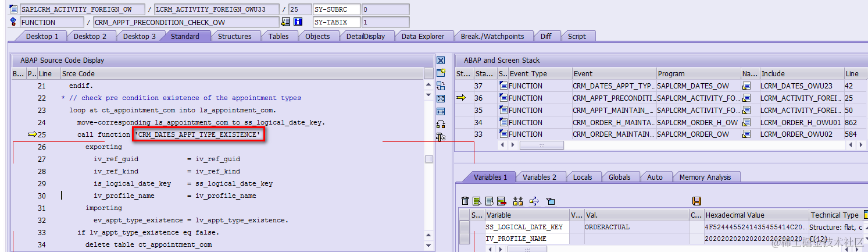Close the source code tool with X icon
Image resolution: width=868 pixels, height=252 pixels.
tap(441, 61)
